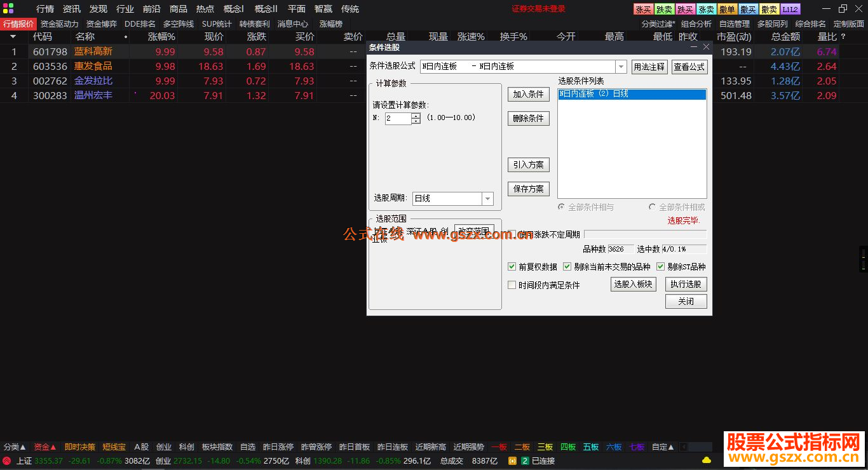
Task: Click the 用法注释 button
Action: coord(649,67)
